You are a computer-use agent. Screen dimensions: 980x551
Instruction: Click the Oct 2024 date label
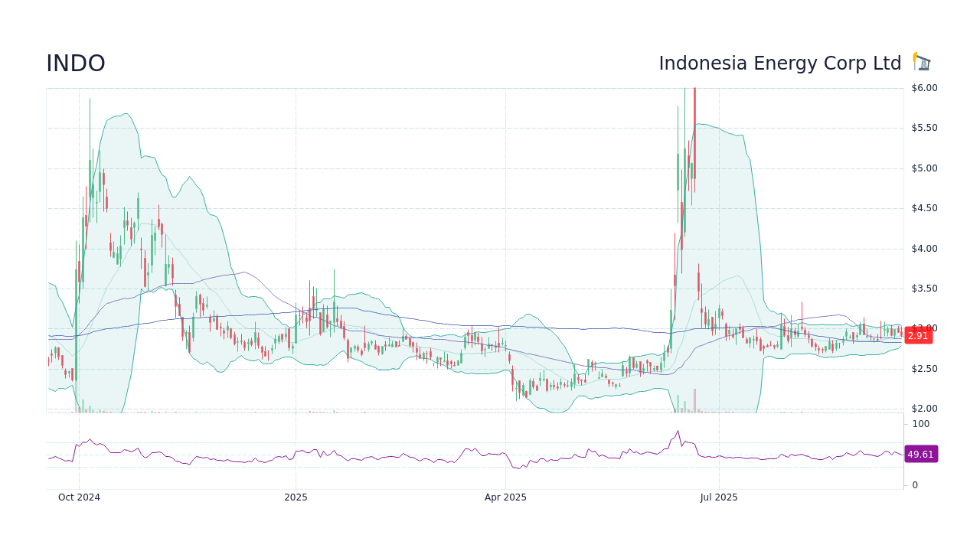click(79, 497)
